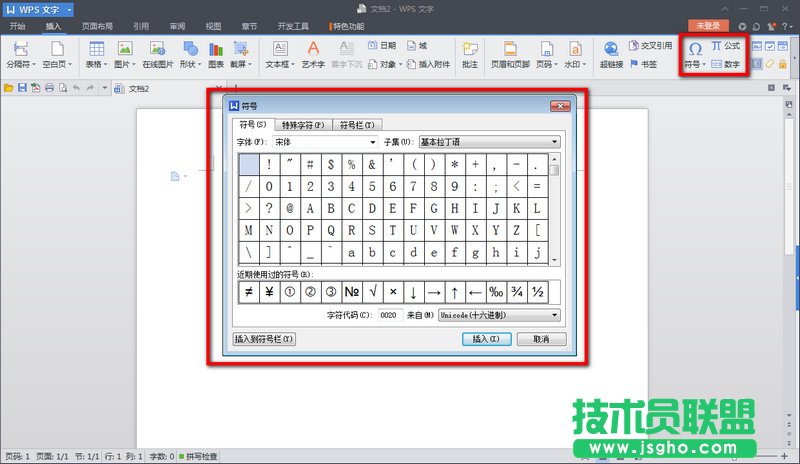This screenshot has width=800, height=464.
Task: Open the 文本框 dropdown arrow
Action: tap(293, 64)
